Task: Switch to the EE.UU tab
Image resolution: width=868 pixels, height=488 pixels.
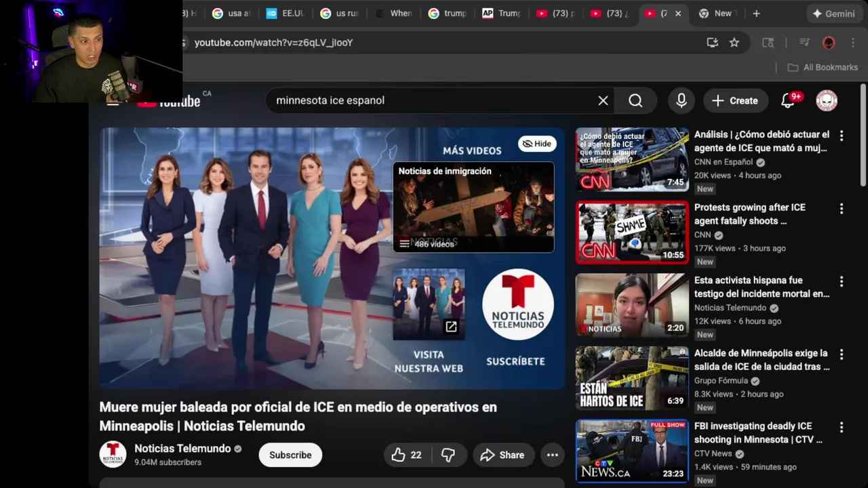Action: (x=285, y=14)
